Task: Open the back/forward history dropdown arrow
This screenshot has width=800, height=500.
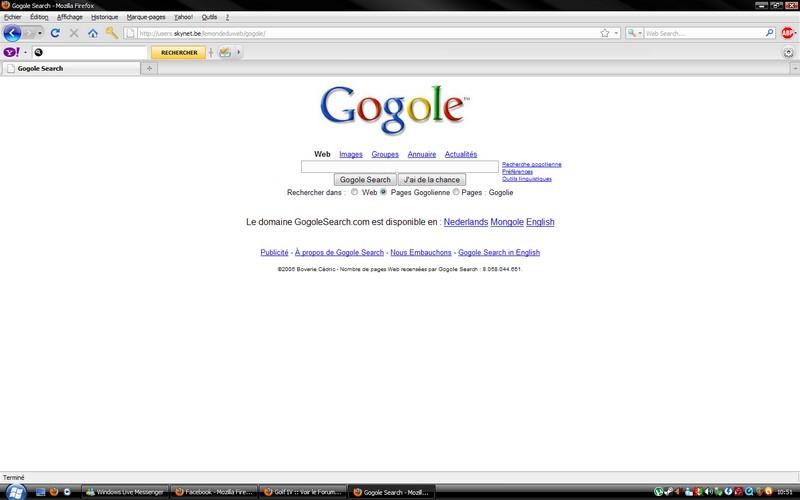Action: 40,33
